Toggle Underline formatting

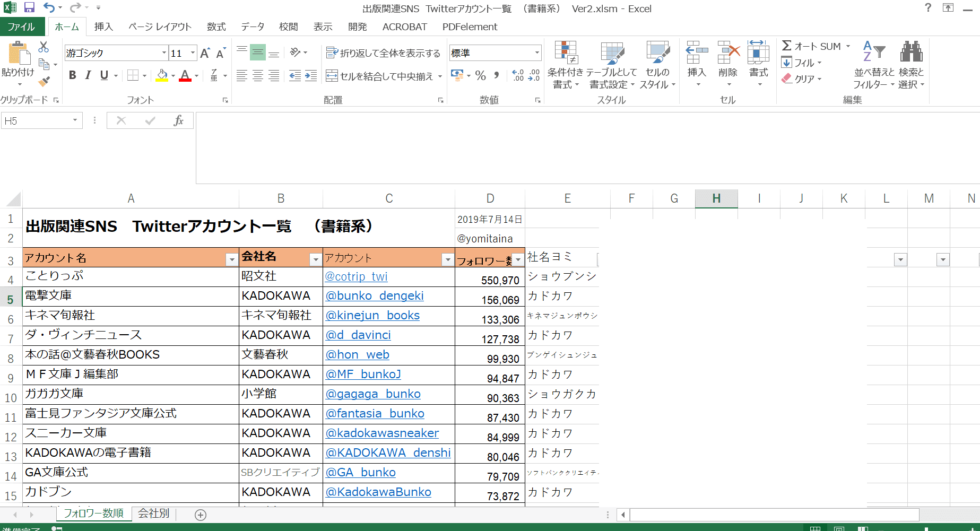tap(104, 76)
